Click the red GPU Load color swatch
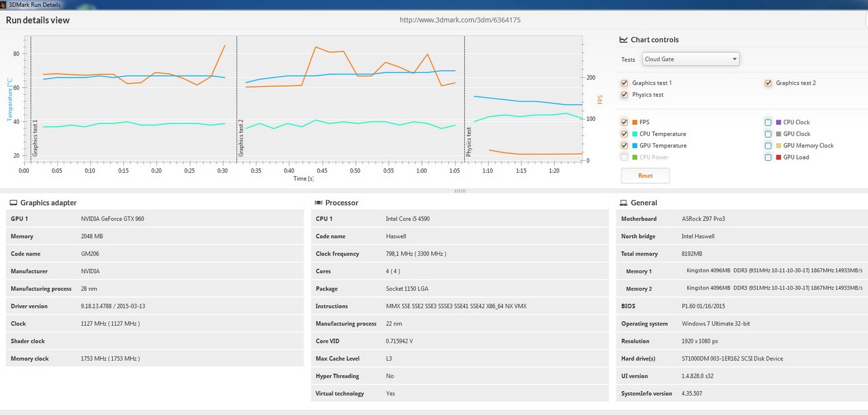Image resolution: width=868 pixels, height=415 pixels. (x=778, y=157)
